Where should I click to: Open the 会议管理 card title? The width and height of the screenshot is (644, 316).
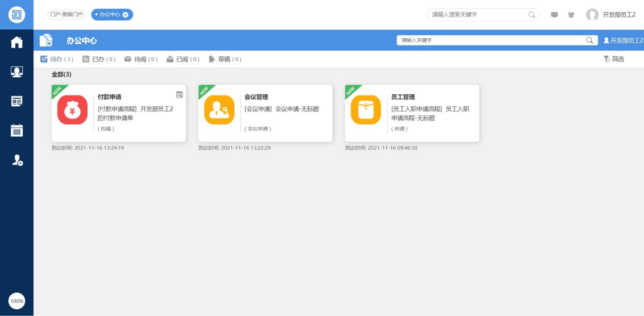point(256,97)
